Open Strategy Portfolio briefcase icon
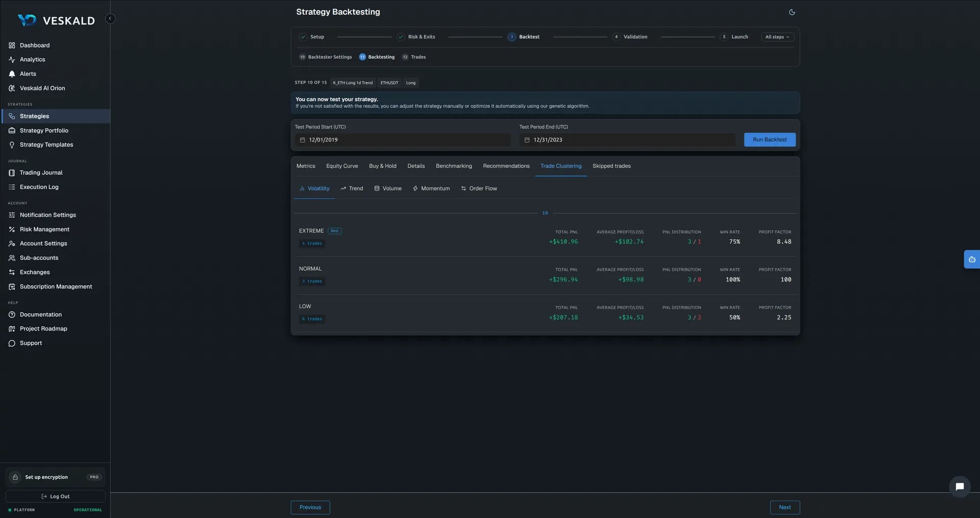 [x=12, y=131]
